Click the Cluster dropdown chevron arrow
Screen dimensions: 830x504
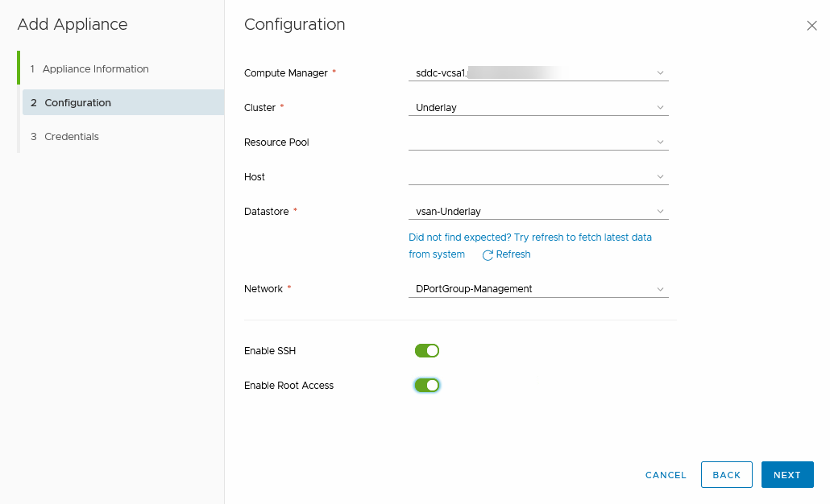tap(660, 108)
